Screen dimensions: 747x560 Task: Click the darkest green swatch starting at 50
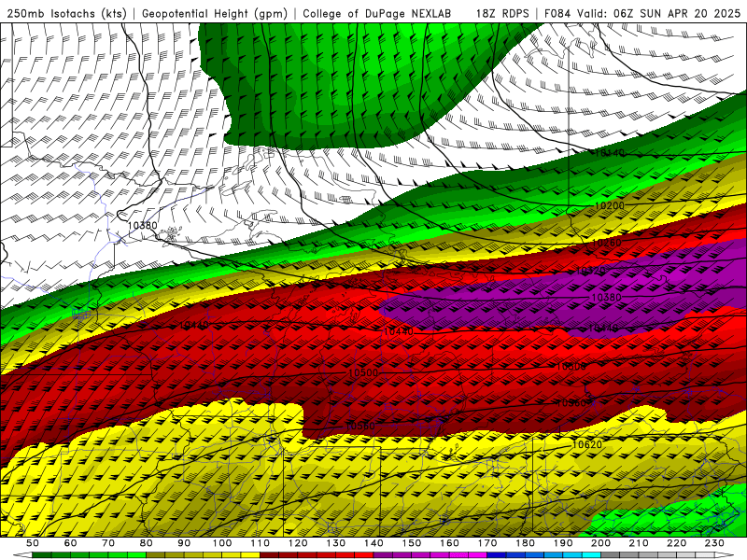click(x=42, y=555)
